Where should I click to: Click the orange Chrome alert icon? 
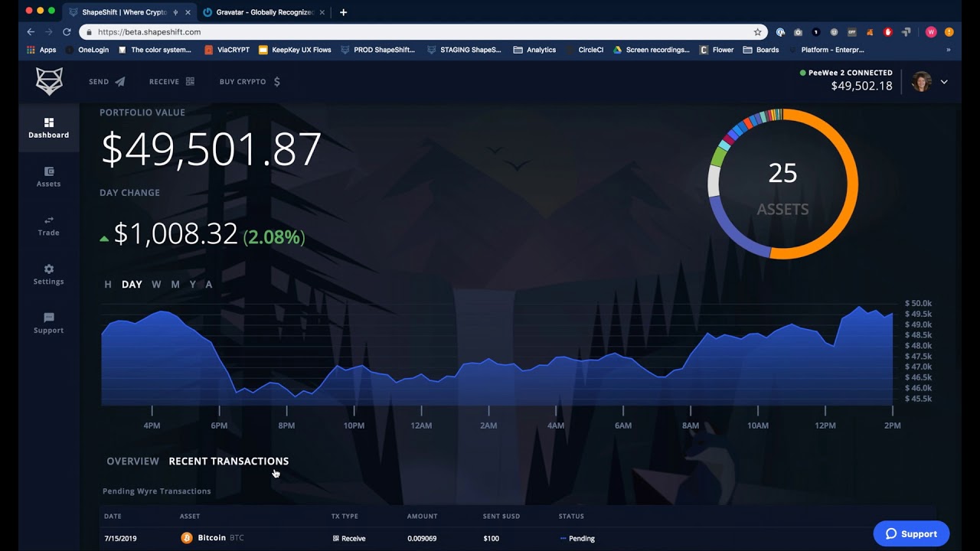(949, 32)
